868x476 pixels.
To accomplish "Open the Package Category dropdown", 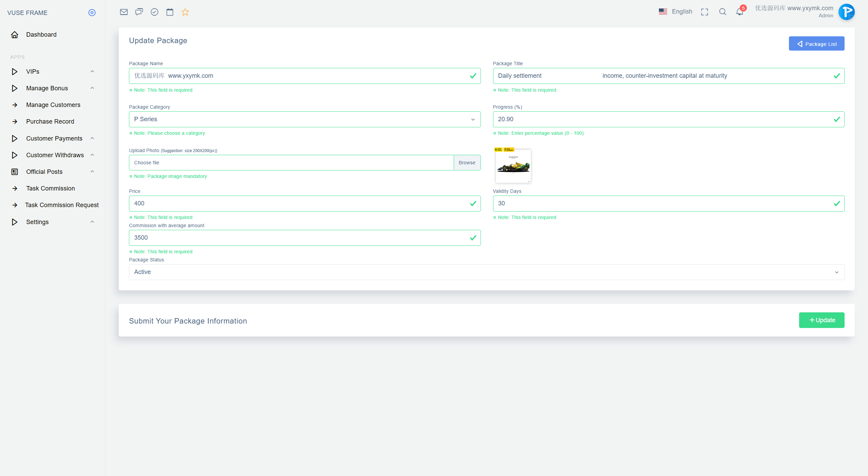I will pos(305,119).
